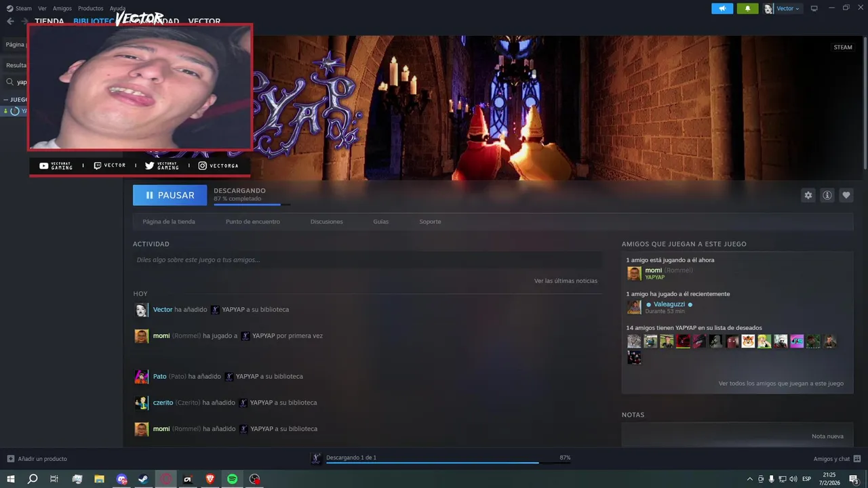Open Guías tab

(381, 222)
